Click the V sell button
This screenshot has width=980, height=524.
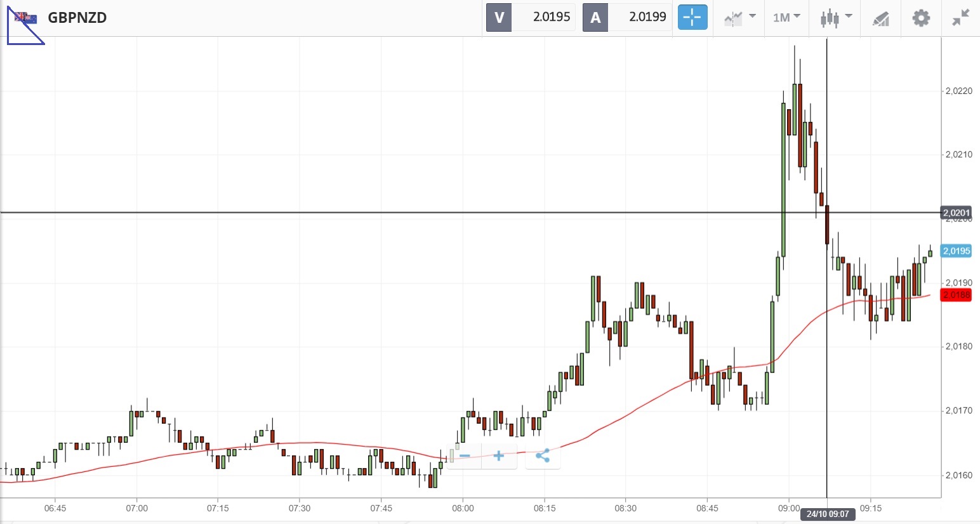coord(499,17)
